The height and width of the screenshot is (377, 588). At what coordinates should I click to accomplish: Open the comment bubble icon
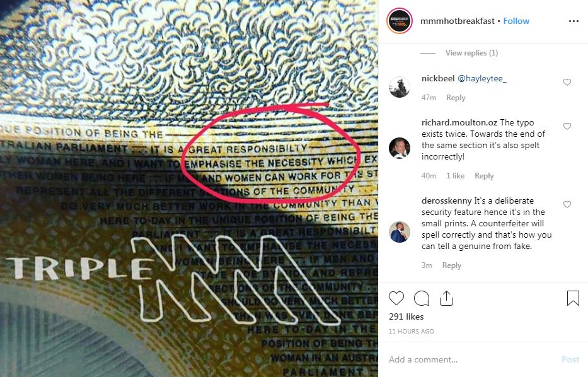[422, 298]
